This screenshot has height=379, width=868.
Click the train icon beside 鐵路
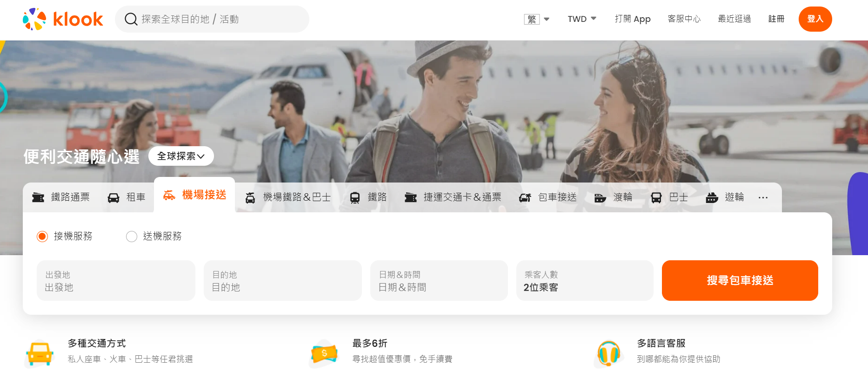(355, 198)
